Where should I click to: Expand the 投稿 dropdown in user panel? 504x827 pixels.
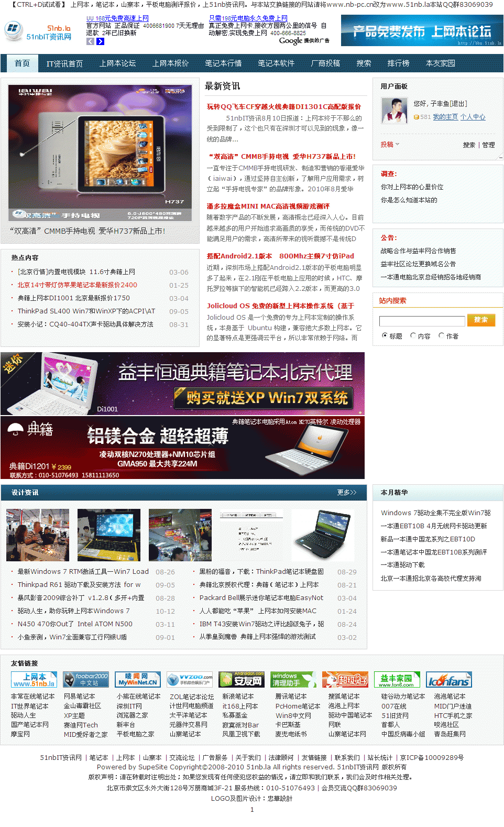390,145
